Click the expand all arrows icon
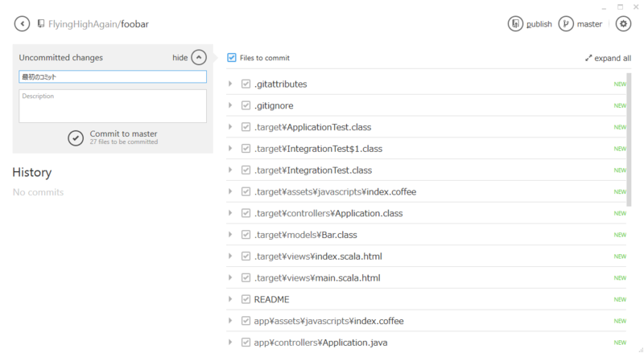The image size is (644, 353). (588, 58)
